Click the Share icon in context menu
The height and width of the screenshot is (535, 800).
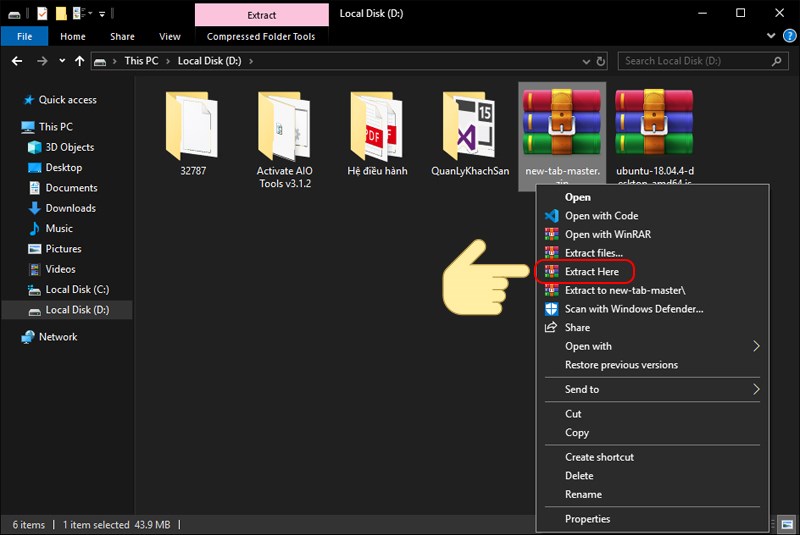(x=551, y=327)
